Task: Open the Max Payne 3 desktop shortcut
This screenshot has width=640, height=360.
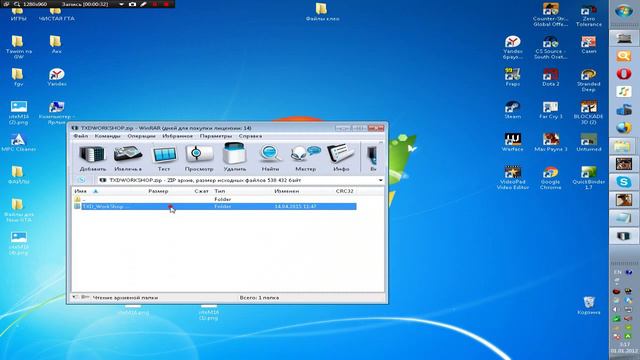Action: (550, 142)
